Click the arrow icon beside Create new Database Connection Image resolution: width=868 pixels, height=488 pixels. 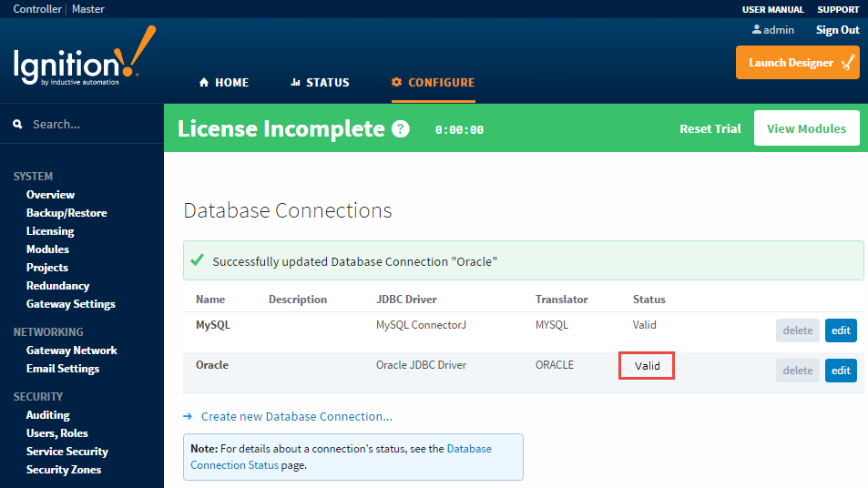click(x=188, y=416)
